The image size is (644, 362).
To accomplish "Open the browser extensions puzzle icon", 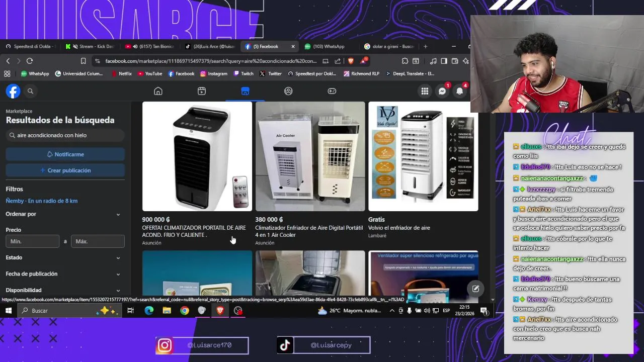I will [405, 61].
